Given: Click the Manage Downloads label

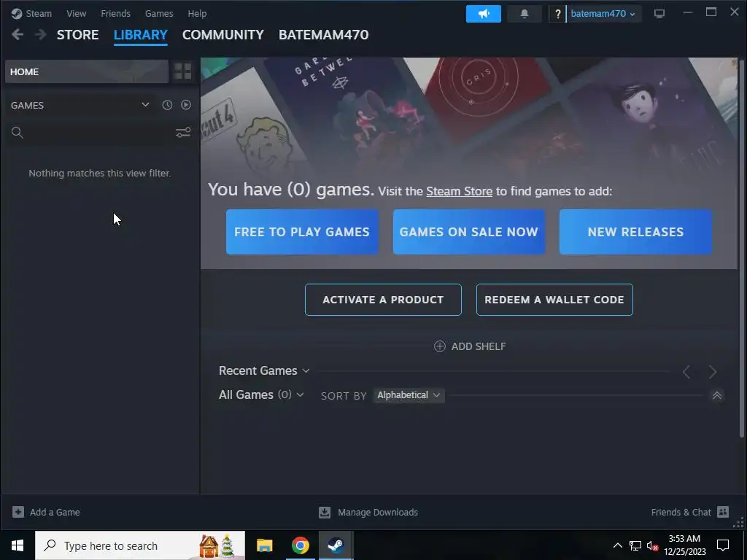Looking at the screenshot, I should point(378,513).
